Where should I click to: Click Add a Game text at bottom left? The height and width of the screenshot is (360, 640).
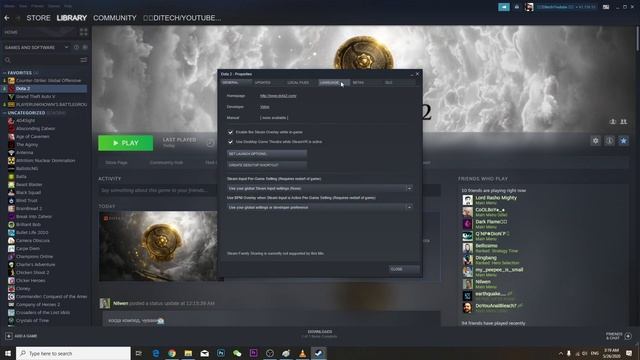(x=26, y=336)
